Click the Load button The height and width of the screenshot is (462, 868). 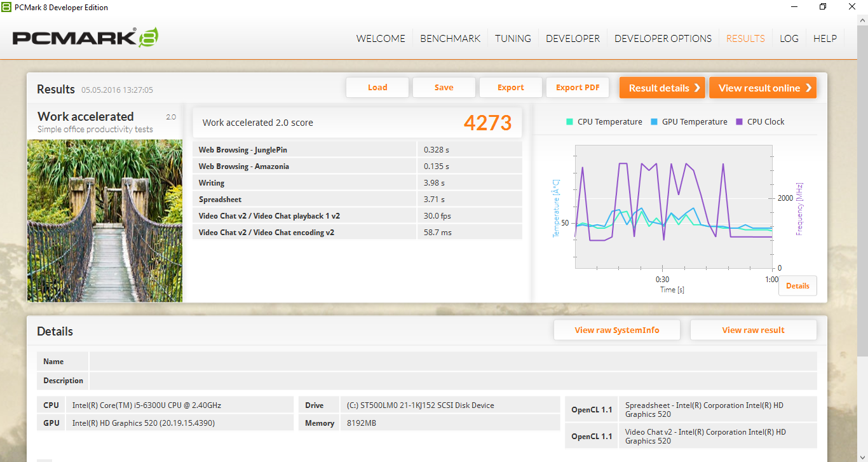pyautogui.click(x=377, y=88)
